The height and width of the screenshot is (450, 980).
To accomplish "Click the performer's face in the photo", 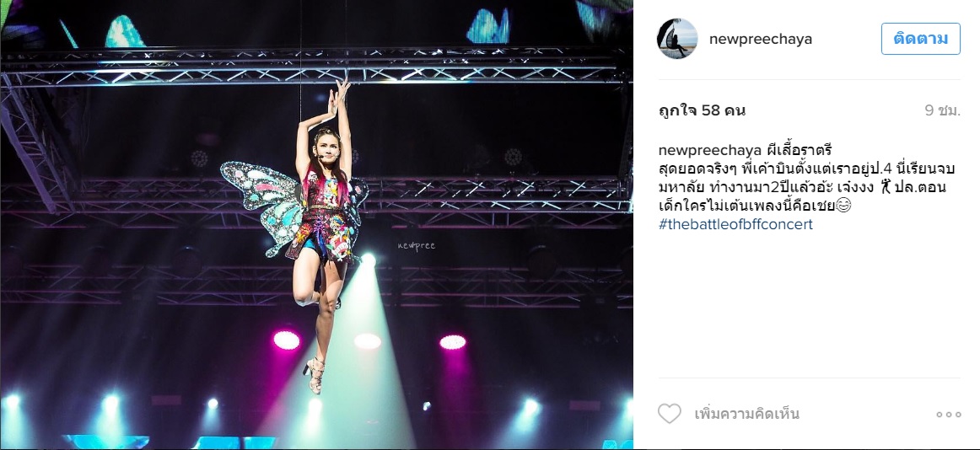I will 326,148.
